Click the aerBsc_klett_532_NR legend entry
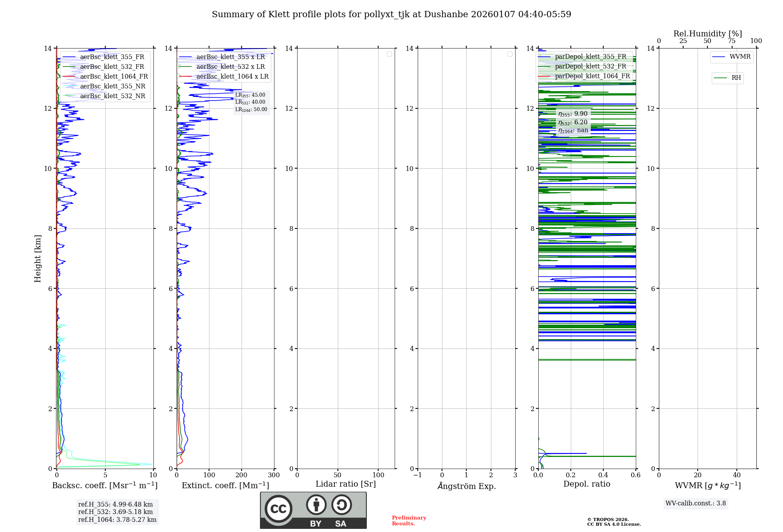This screenshot has height=532, width=783. tap(112, 96)
